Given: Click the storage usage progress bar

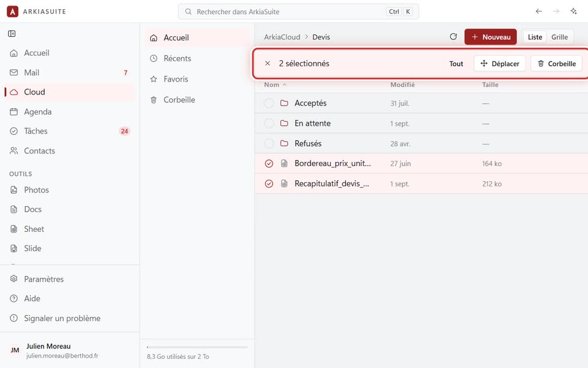Looking at the screenshot, I should (x=197, y=347).
